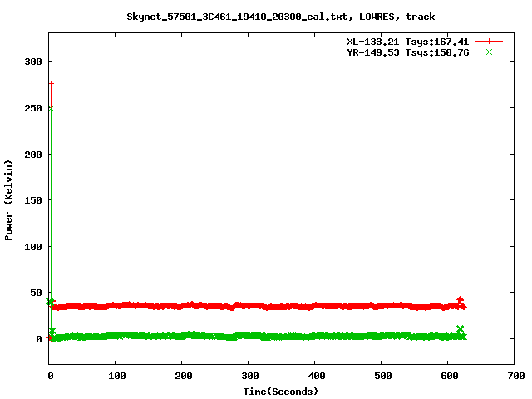Screen dimensions: 532x399
Task: Click the Power (Kelvin) y-axis label
Action: tap(8, 200)
